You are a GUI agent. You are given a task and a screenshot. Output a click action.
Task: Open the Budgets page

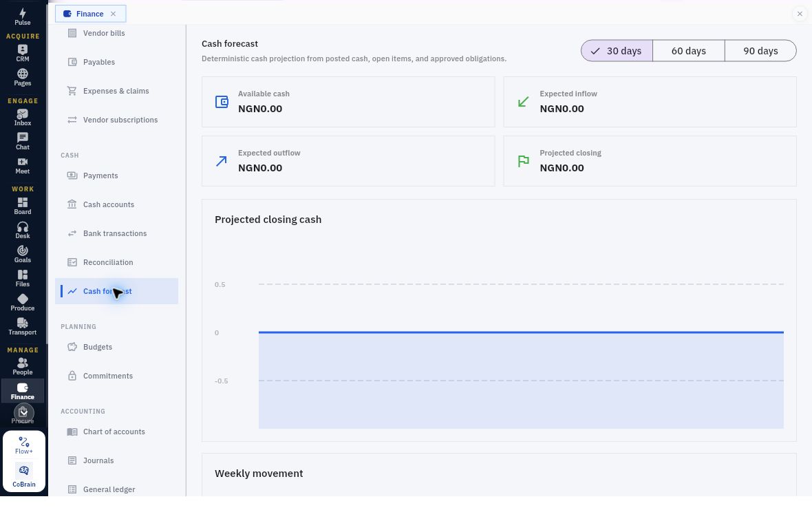116,347
